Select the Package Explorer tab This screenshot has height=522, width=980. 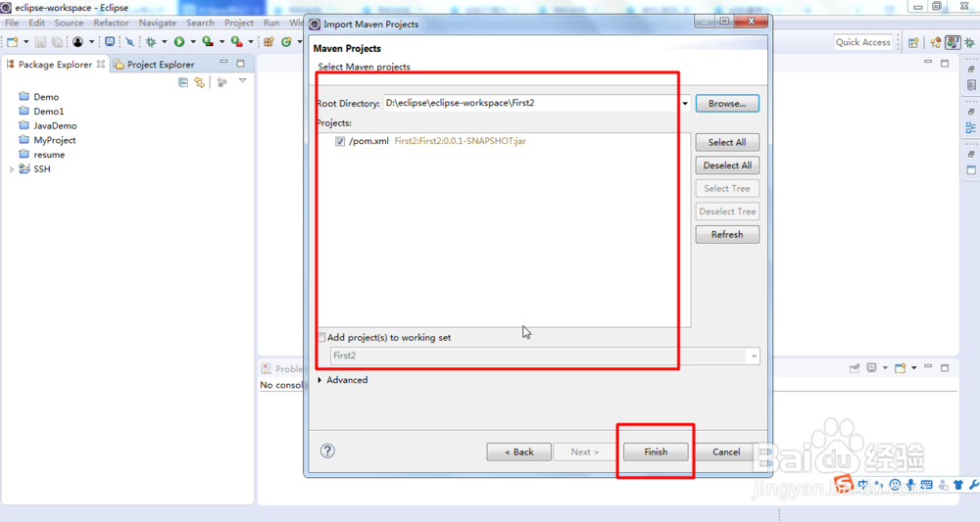pos(55,65)
